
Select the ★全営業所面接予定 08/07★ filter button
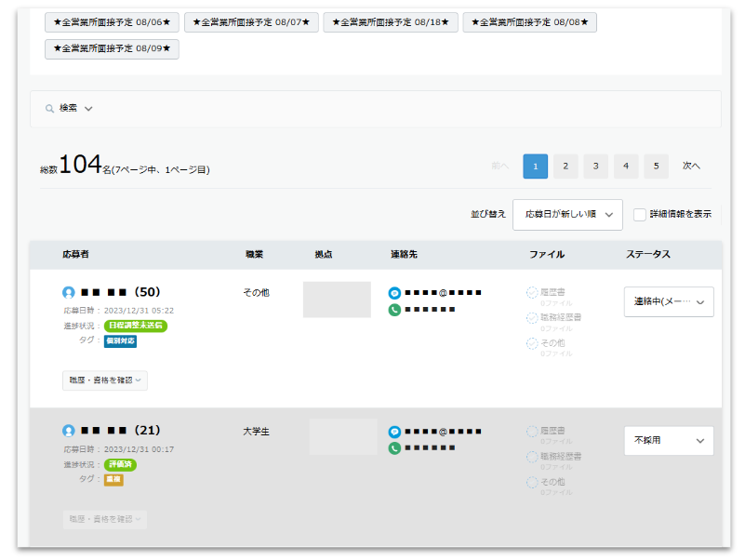coord(251,22)
